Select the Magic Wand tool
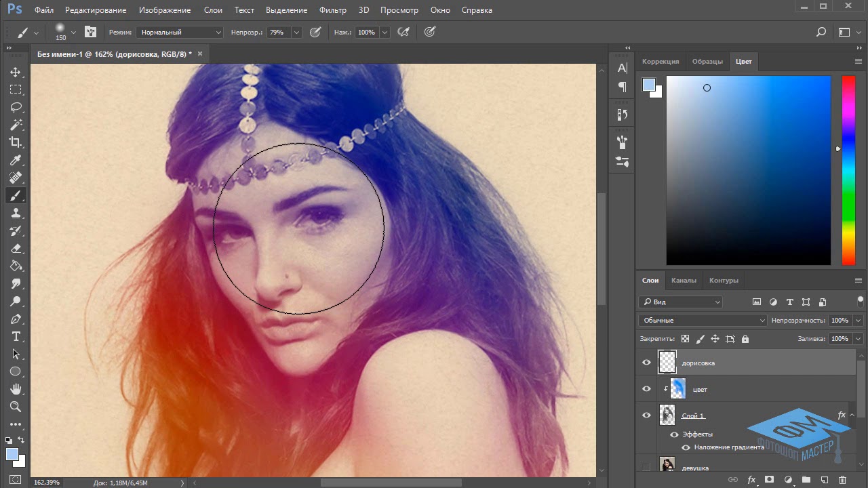The height and width of the screenshot is (488, 868). pos(16,125)
